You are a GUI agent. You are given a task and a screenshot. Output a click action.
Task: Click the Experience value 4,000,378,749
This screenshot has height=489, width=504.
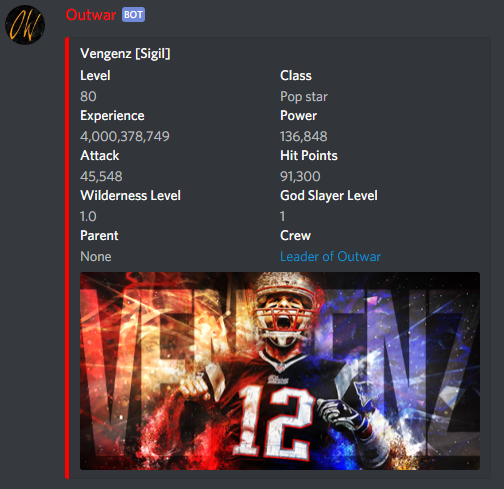click(125, 136)
